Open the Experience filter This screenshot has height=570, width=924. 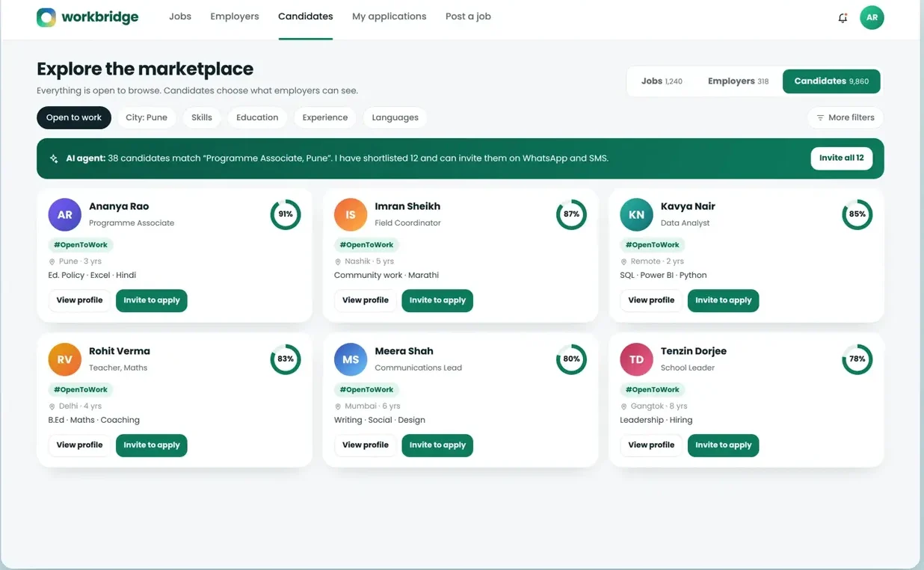tap(325, 118)
